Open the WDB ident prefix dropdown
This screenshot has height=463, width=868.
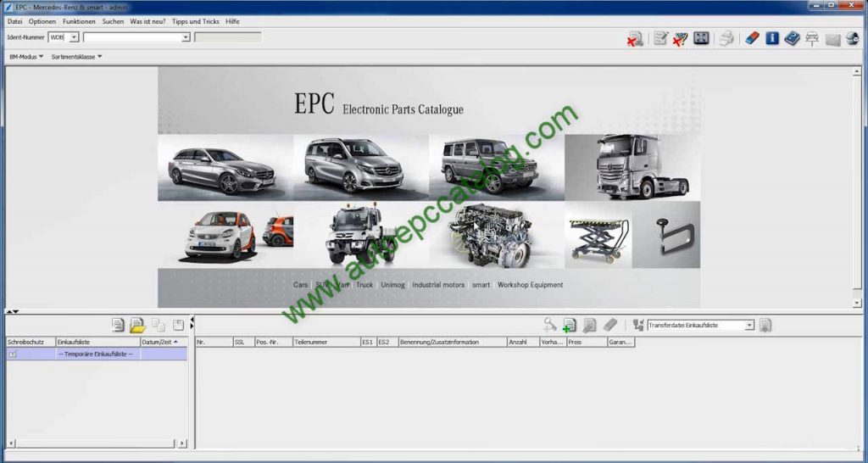pos(74,37)
